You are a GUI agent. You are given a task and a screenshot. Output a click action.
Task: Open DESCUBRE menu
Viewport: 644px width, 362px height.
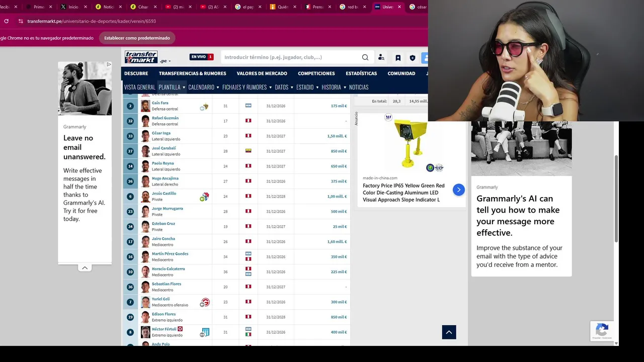tap(136, 73)
